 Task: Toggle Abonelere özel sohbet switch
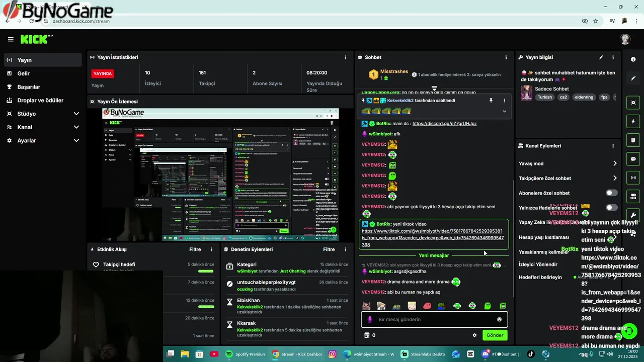point(611,193)
